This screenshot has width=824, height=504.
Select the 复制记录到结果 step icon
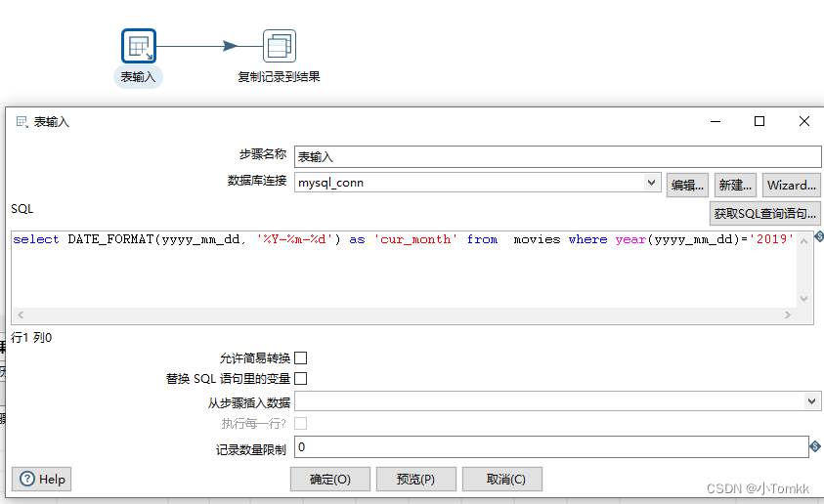(279, 46)
